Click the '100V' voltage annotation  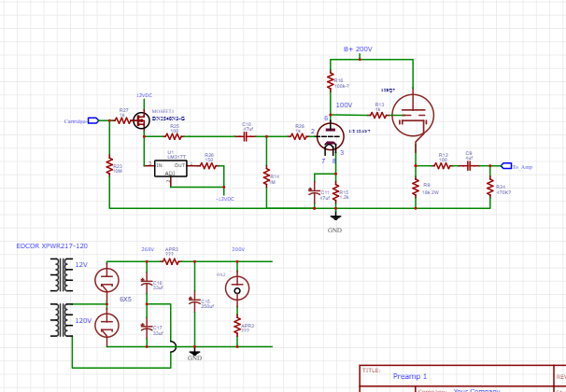click(x=344, y=105)
